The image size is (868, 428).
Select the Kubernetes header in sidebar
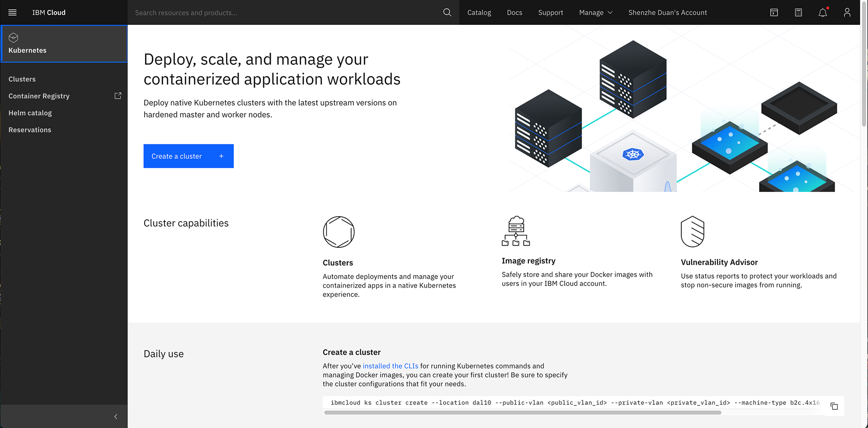[64, 44]
